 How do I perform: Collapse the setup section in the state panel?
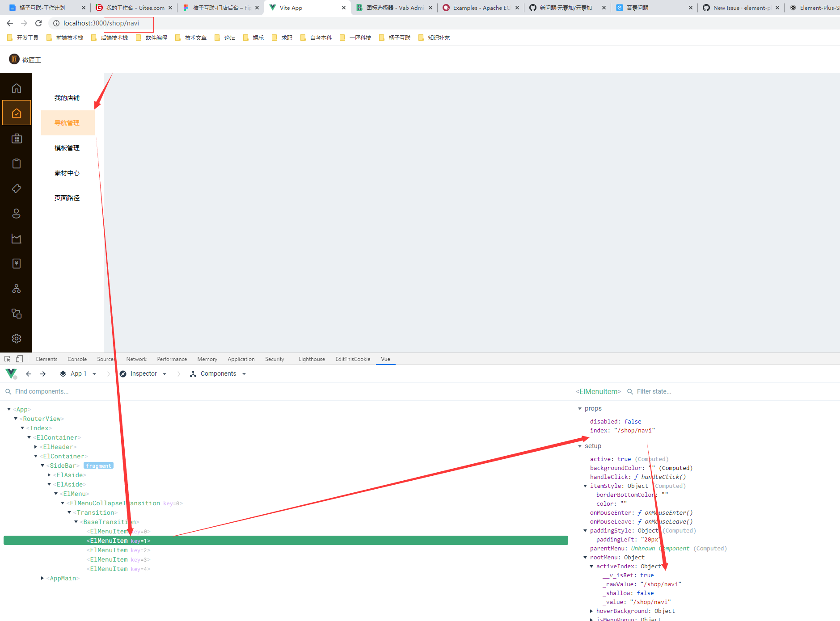(580, 446)
